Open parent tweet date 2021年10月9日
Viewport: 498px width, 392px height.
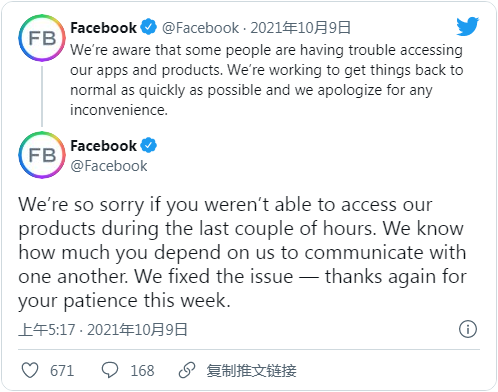(301, 28)
